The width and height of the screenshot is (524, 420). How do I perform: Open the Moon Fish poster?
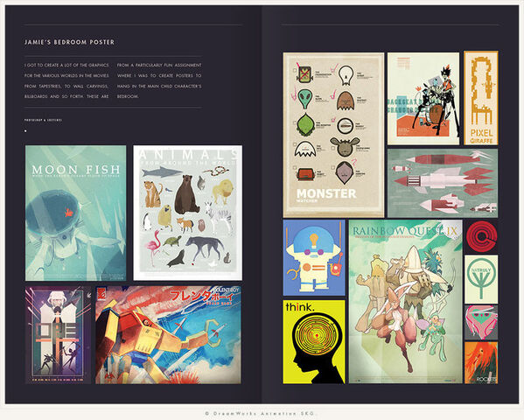pyautogui.click(x=76, y=213)
